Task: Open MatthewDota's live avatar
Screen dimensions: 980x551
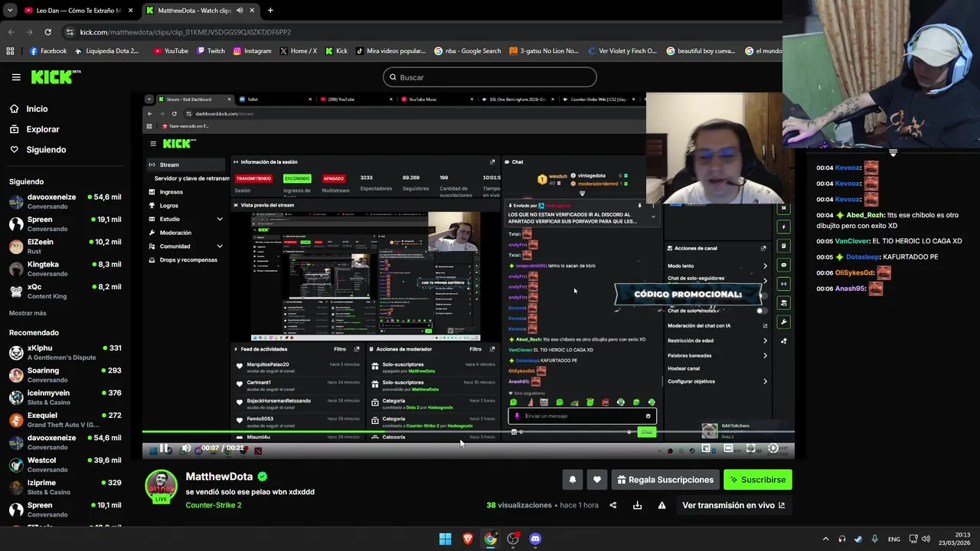Action: point(162,487)
